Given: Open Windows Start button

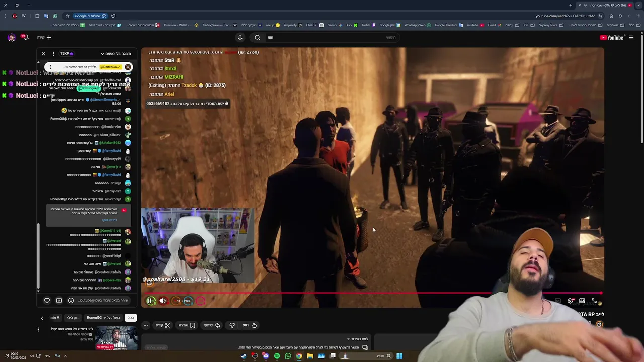Looking at the screenshot, I should pyautogui.click(x=399, y=356).
